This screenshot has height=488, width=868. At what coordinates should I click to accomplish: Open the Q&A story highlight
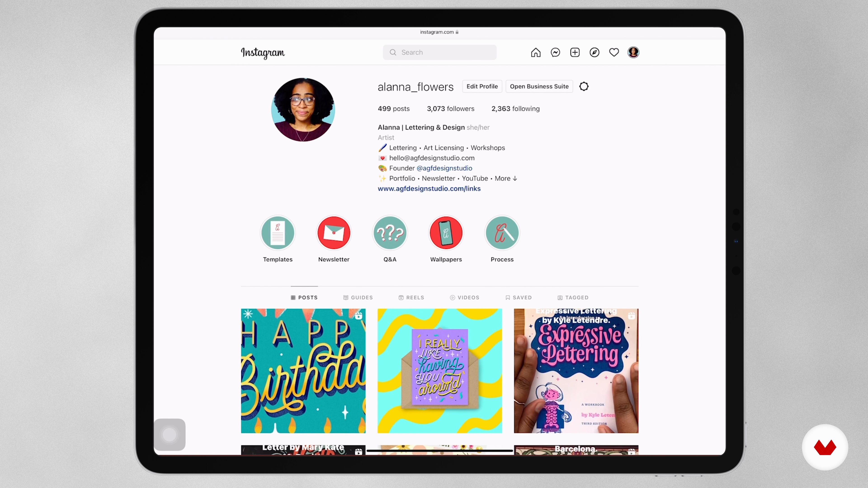(x=390, y=233)
